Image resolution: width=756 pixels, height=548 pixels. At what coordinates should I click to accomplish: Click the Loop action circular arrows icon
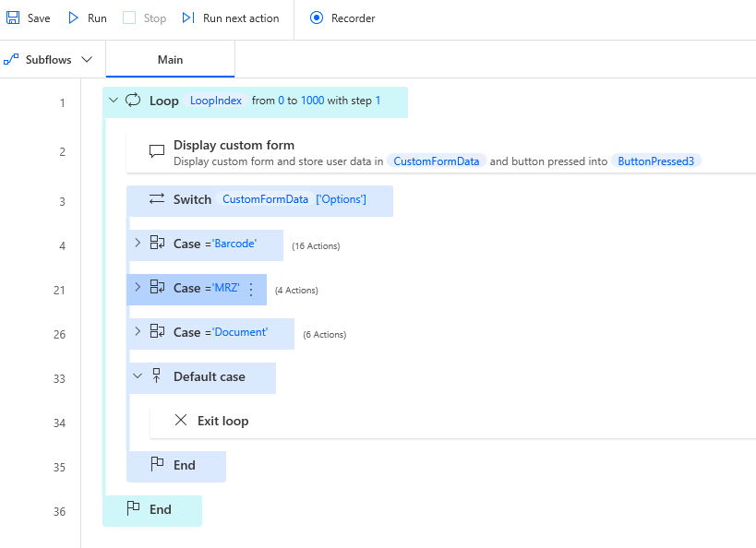click(133, 101)
